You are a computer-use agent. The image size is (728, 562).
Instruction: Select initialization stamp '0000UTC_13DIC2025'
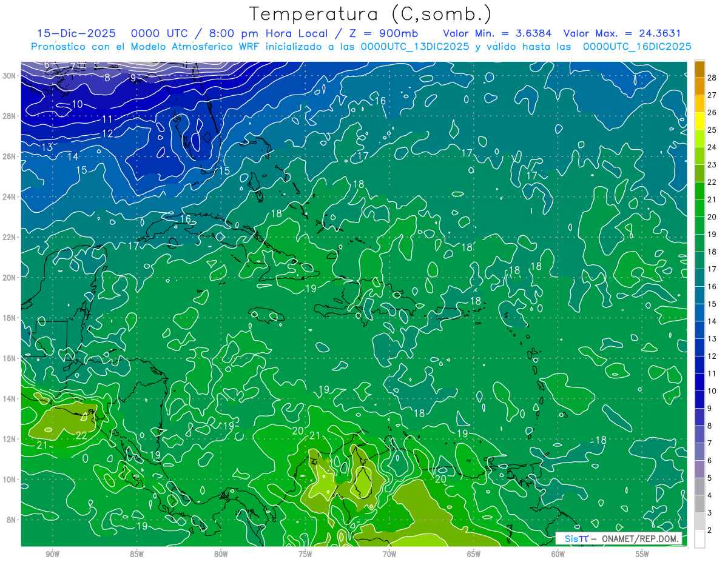tap(414, 47)
